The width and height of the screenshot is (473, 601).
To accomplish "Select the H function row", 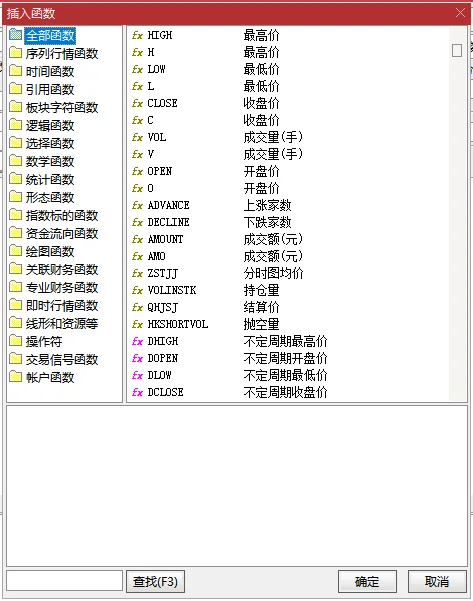I will 289,52.
